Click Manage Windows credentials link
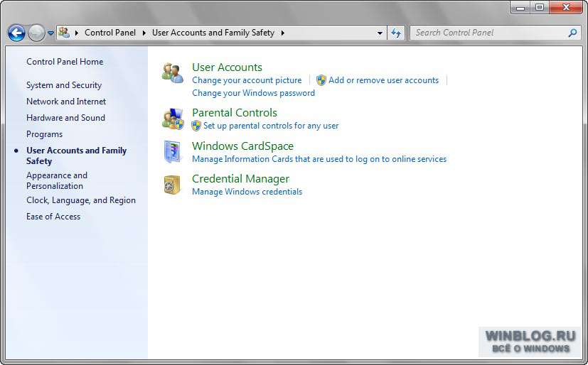588x365 pixels. click(247, 192)
